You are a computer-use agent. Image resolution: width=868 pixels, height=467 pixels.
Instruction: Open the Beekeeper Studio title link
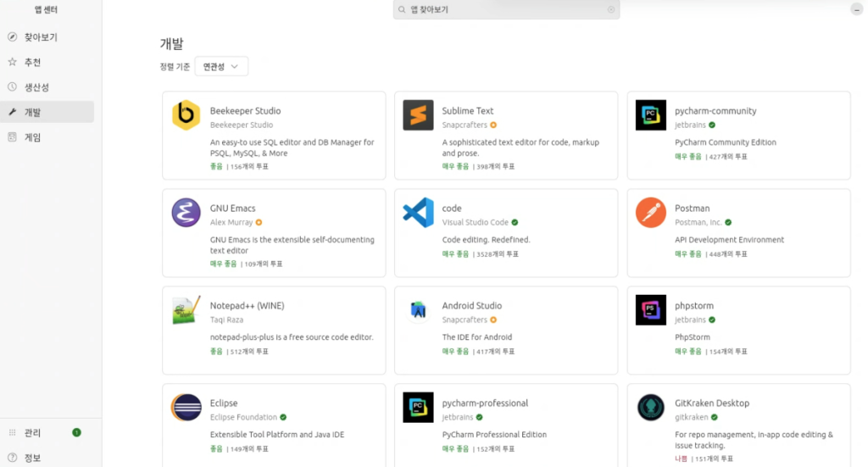click(x=245, y=111)
